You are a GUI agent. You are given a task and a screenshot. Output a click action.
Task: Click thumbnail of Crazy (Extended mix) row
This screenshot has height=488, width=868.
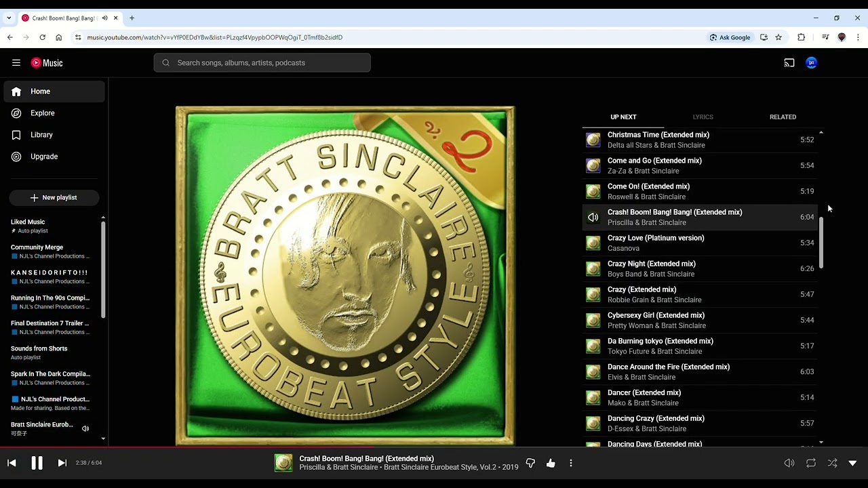click(593, 294)
